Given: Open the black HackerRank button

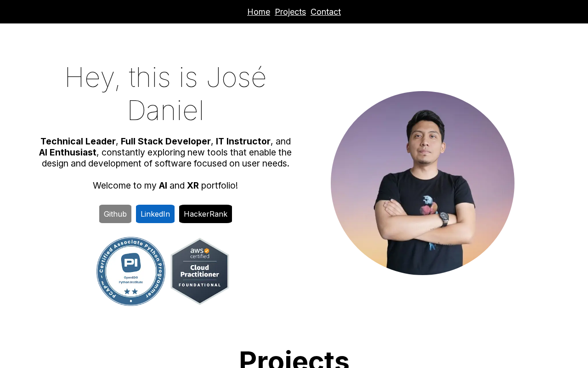Looking at the screenshot, I should (205, 214).
